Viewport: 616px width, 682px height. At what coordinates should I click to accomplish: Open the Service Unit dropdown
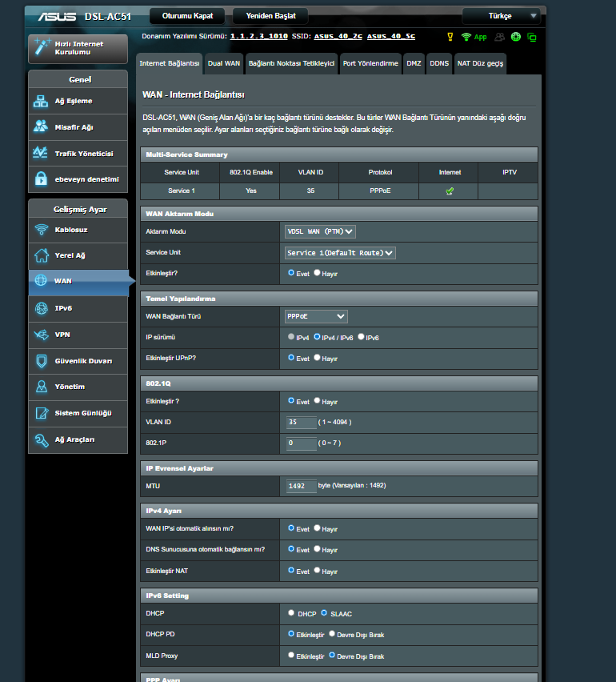pyautogui.click(x=340, y=253)
